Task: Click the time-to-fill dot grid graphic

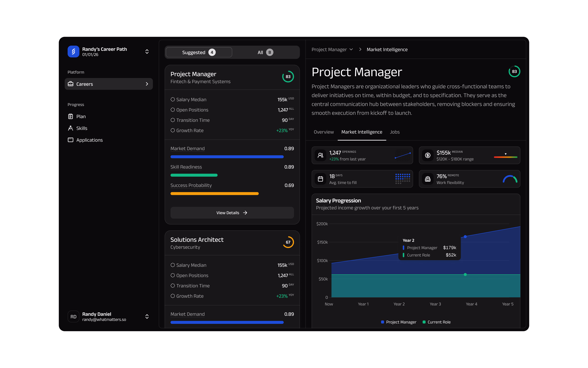Action: pos(403,179)
